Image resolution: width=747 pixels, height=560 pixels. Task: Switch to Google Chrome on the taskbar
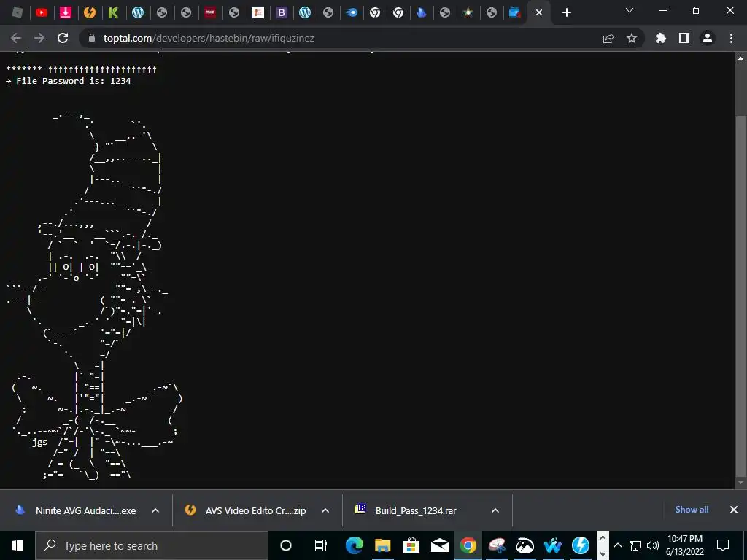(x=468, y=545)
